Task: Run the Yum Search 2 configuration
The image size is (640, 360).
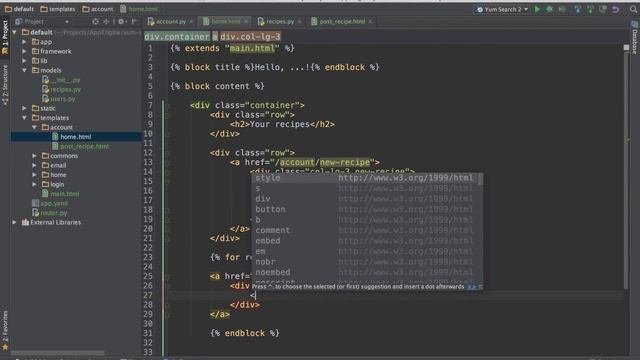Action: point(537,9)
